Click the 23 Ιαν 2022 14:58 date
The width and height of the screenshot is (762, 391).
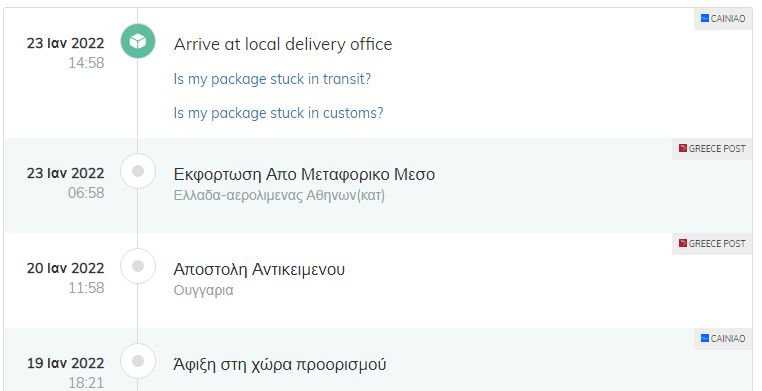tap(66, 52)
